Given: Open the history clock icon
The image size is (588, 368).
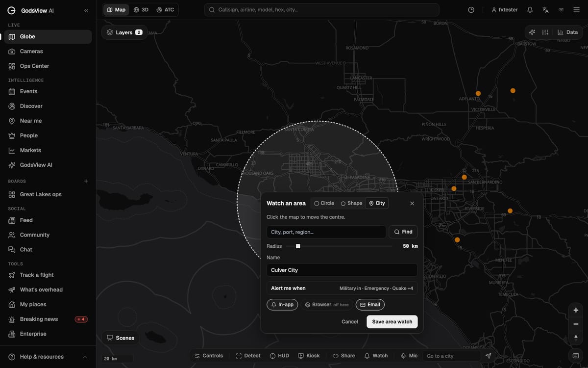Looking at the screenshot, I should [471, 10].
